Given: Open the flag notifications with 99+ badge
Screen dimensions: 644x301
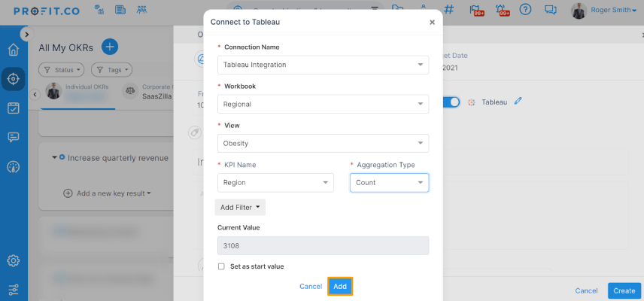Looking at the screenshot, I should (x=475, y=11).
